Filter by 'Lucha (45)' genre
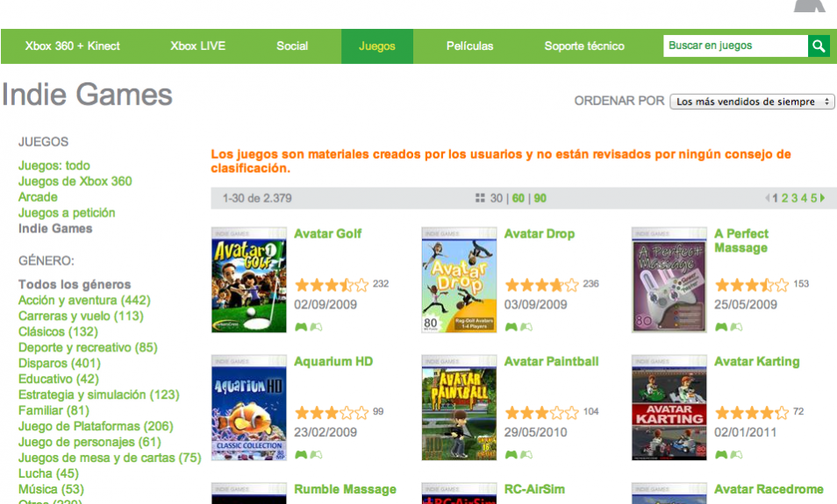The image size is (837, 504). point(48,473)
